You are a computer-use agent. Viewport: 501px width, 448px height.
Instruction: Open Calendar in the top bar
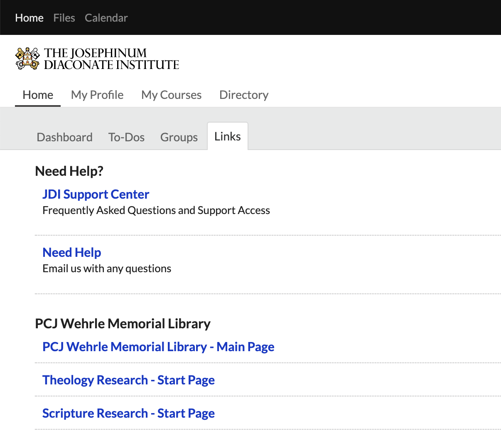pyautogui.click(x=106, y=18)
